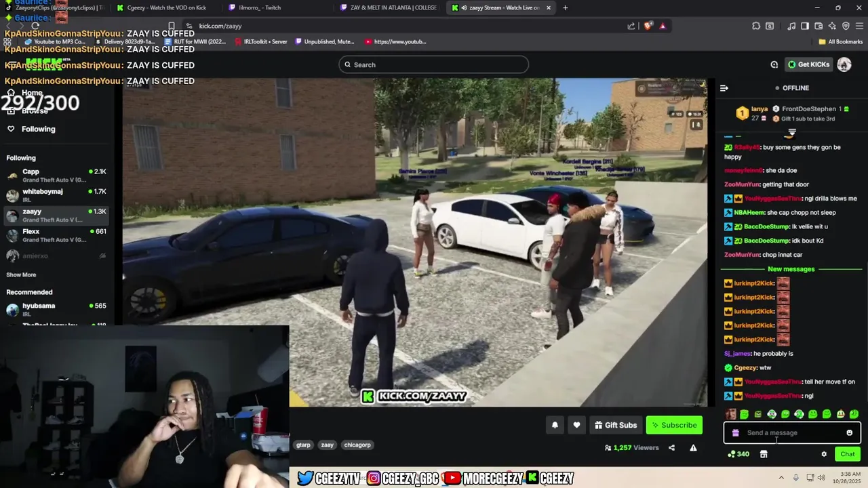Screen dimensions: 868x488
Task: Click the heart follow icon under the stream
Action: (x=576, y=425)
